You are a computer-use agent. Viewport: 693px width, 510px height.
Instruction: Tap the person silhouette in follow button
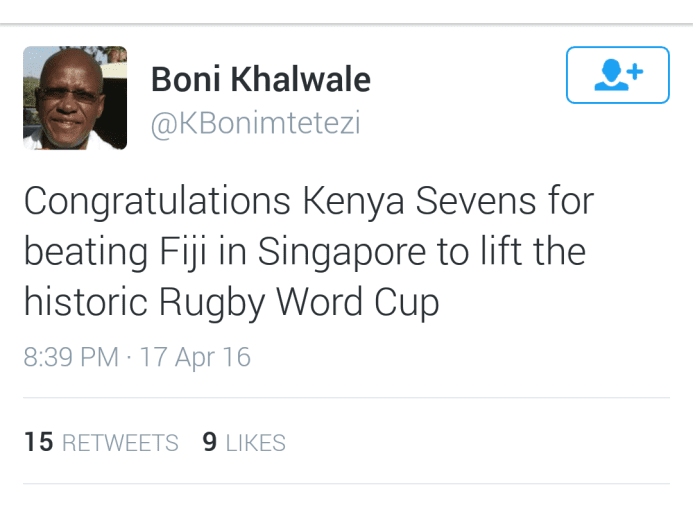tap(611, 75)
